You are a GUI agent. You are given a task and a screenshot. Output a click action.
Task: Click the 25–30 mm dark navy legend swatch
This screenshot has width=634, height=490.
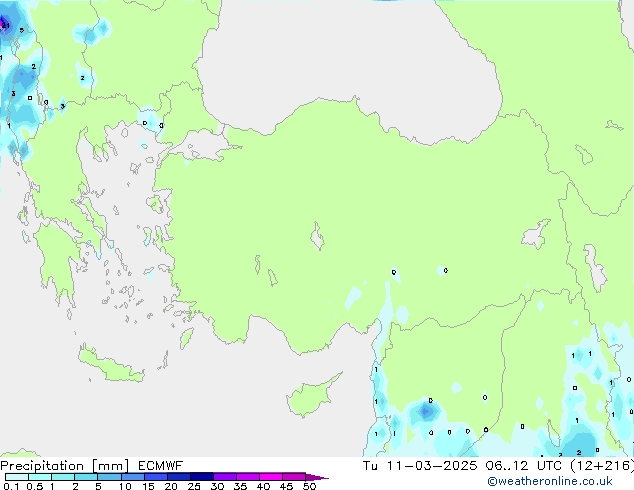tap(202, 477)
